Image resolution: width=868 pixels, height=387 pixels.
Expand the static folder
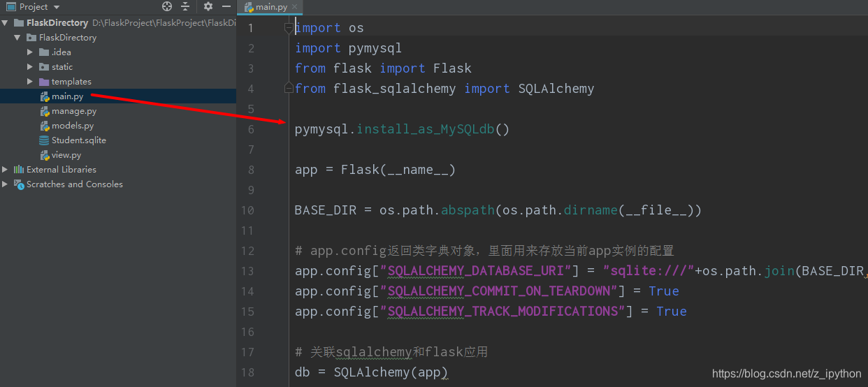(x=30, y=67)
